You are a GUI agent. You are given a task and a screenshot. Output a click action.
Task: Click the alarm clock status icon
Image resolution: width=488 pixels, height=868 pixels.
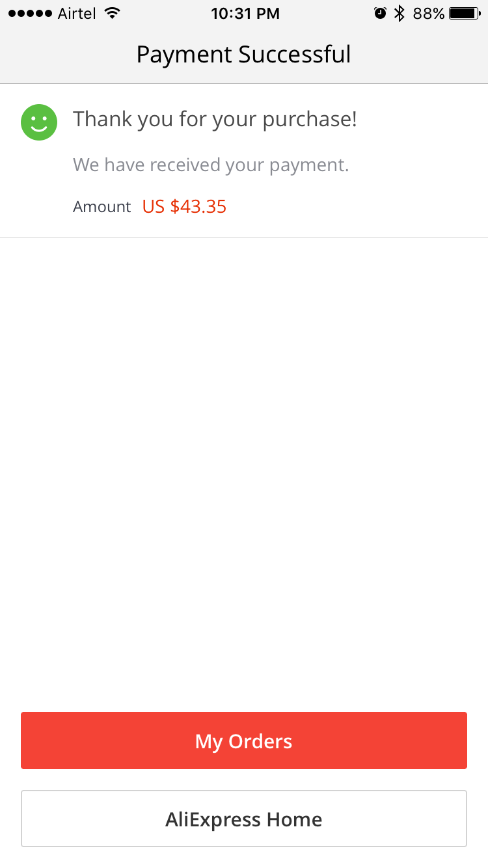(x=380, y=13)
